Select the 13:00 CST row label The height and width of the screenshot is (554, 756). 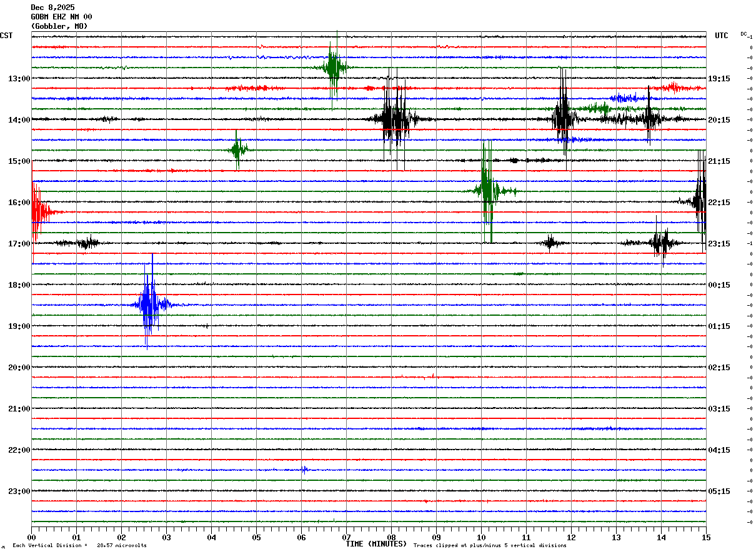coord(19,79)
